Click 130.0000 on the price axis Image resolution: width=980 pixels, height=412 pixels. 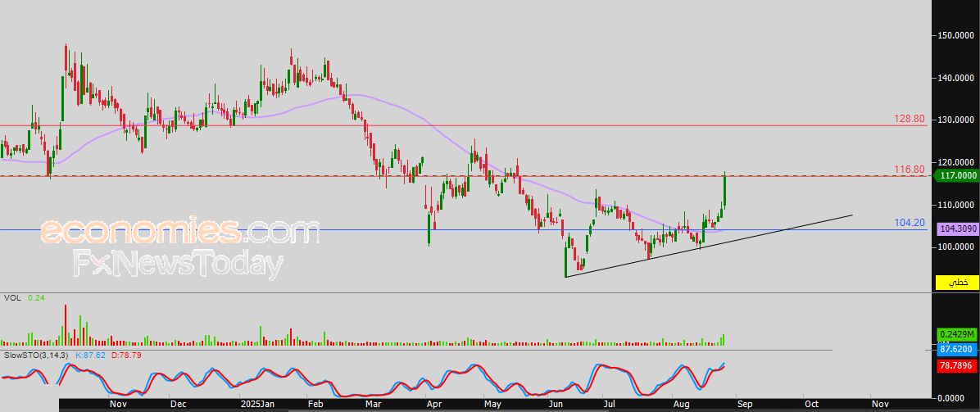click(x=956, y=120)
